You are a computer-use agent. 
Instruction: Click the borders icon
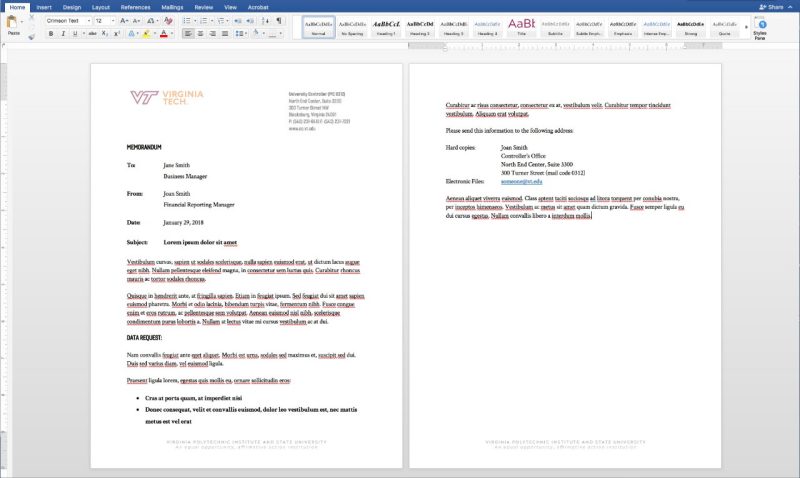(273, 34)
